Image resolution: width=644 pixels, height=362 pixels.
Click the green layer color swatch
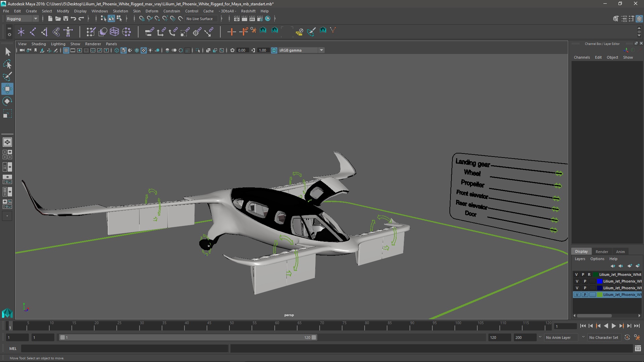point(600,295)
